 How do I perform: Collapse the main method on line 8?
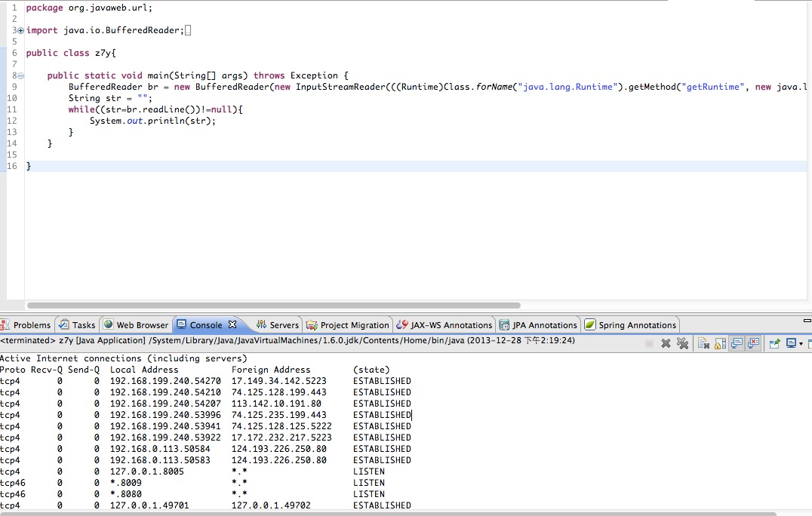tap(20, 75)
